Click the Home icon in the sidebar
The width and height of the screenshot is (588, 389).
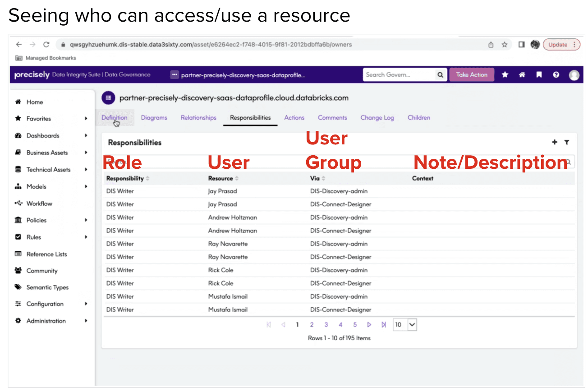18,102
